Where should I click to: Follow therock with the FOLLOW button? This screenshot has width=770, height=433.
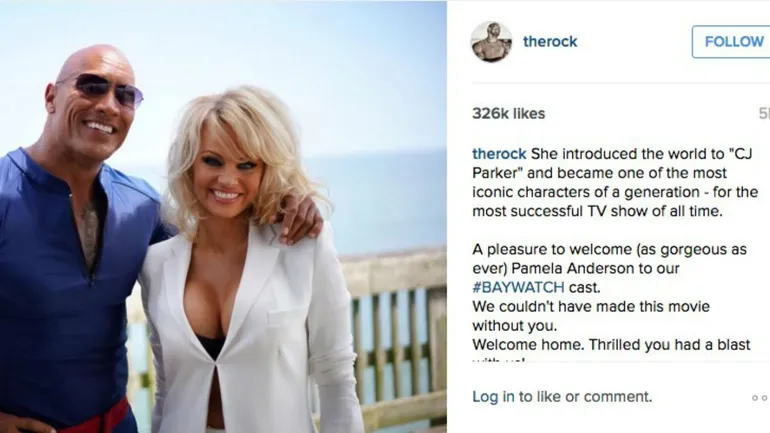[732, 42]
